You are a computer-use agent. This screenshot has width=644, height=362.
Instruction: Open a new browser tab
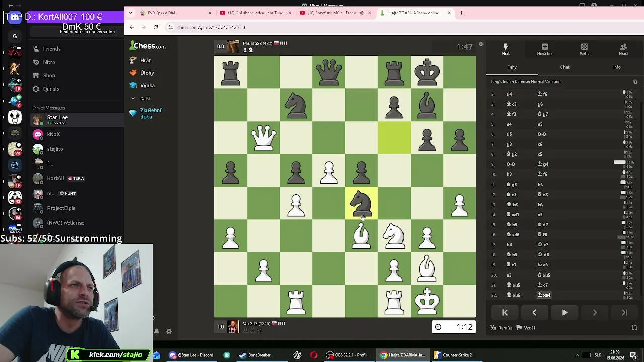tap(461, 13)
